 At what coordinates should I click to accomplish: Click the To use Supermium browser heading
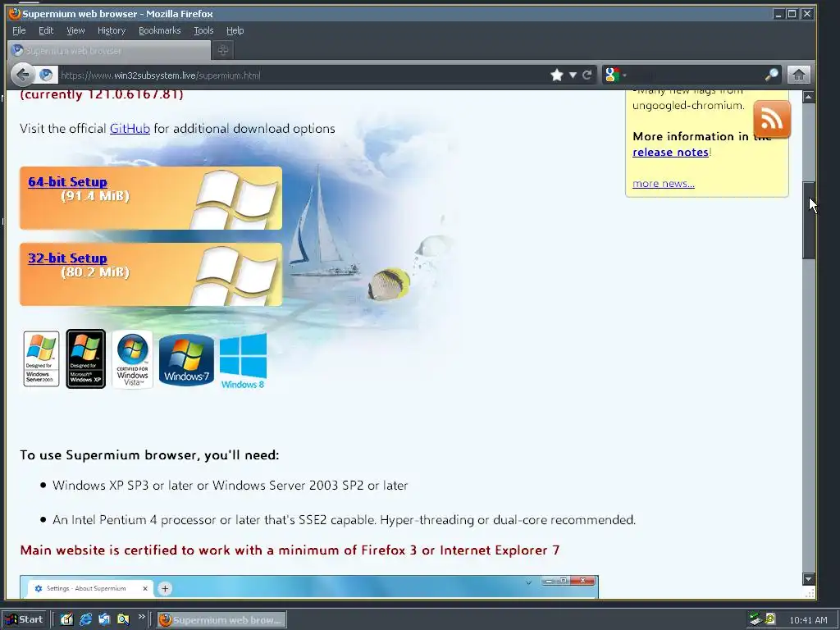149,454
